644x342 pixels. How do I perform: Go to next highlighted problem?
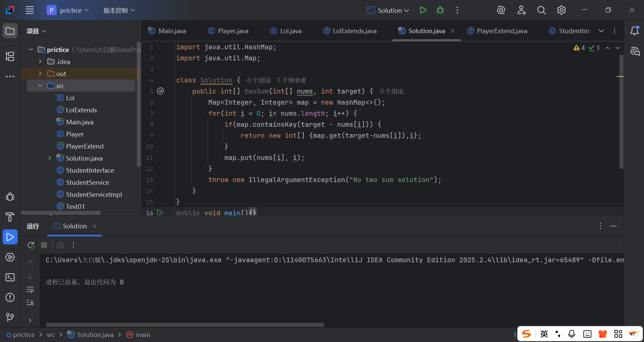click(618, 48)
